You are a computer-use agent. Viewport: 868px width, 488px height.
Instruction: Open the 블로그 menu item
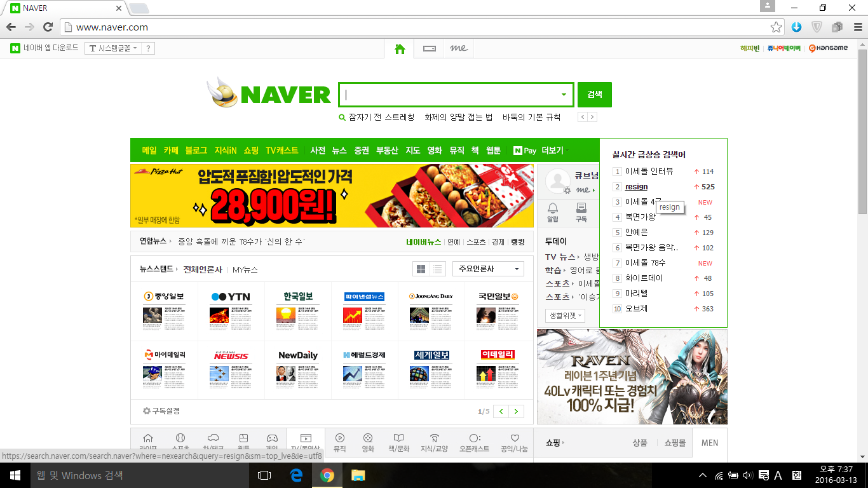(196, 151)
